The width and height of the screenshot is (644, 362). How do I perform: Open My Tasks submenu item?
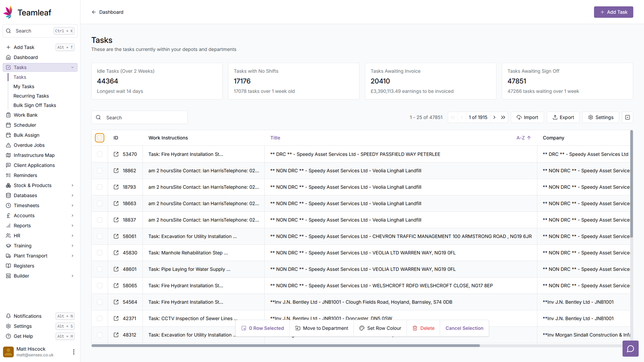[x=24, y=86]
